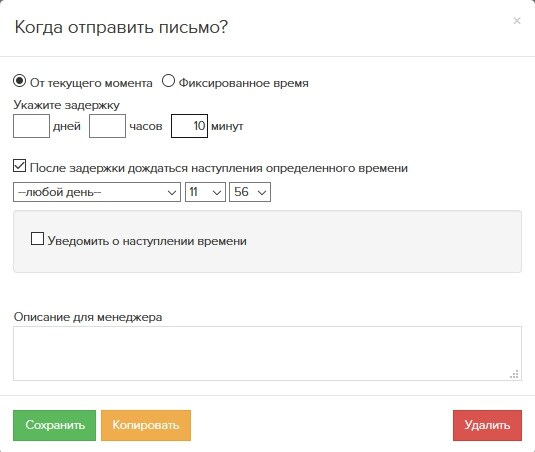This screenshot has width=535, height=452.
Task: Click the 'Уведомить о наступлении времени' label
Action: click(x=147, y=241)
